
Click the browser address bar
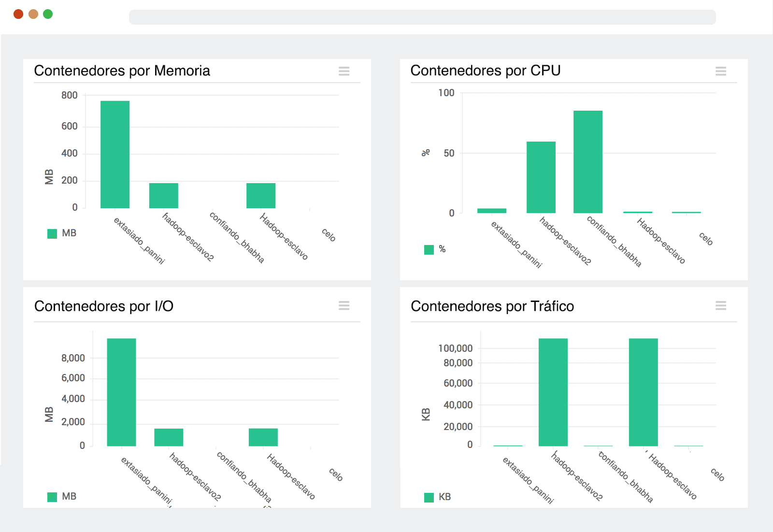pos(422,17)
